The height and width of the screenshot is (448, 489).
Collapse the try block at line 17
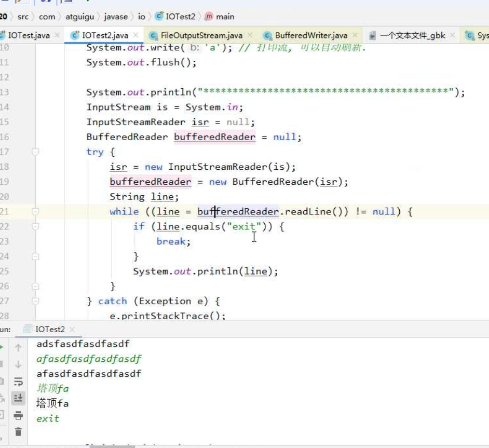click(x=35, y=152)
